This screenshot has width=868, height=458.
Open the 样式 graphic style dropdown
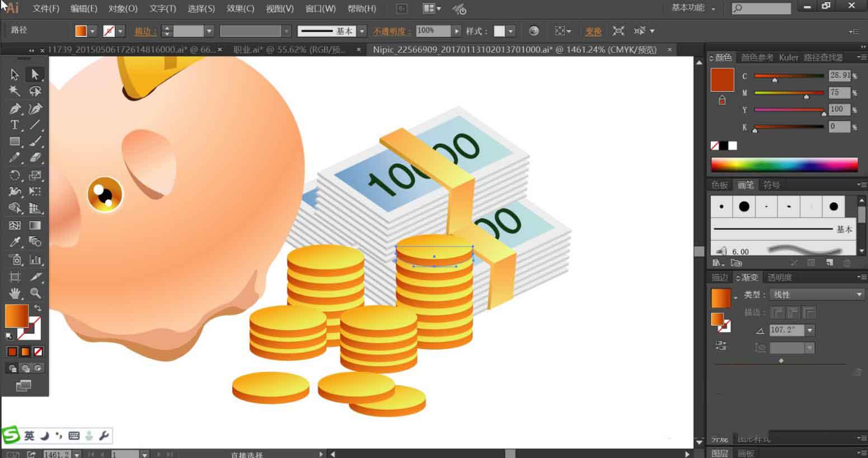511,31
